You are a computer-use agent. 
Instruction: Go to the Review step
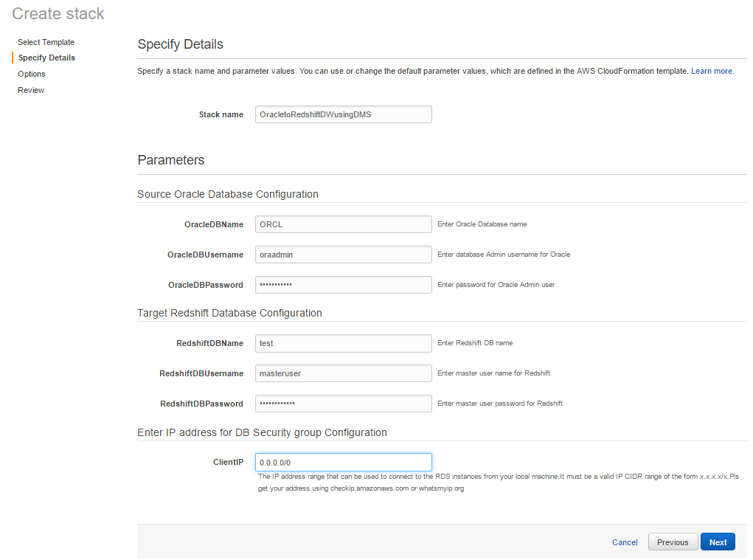pos(30,89)
